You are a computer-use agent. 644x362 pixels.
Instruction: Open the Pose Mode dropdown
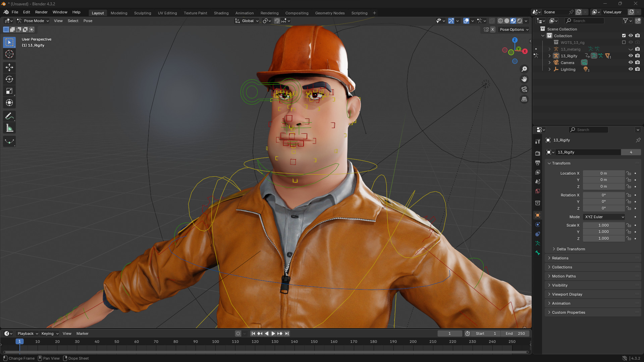(x=33, y=21)
